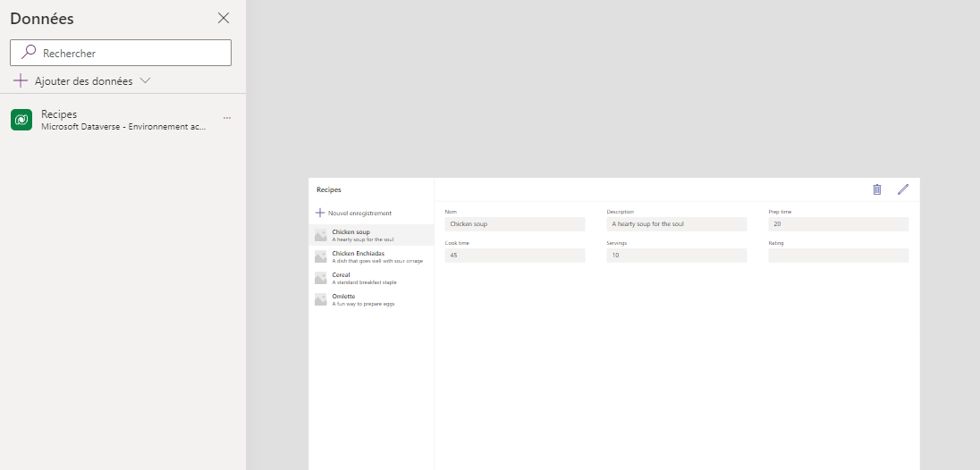Image resolution: width=980 pixels, height=470 pixels.
Task: Close the Données panel
Action: [224, 18]
